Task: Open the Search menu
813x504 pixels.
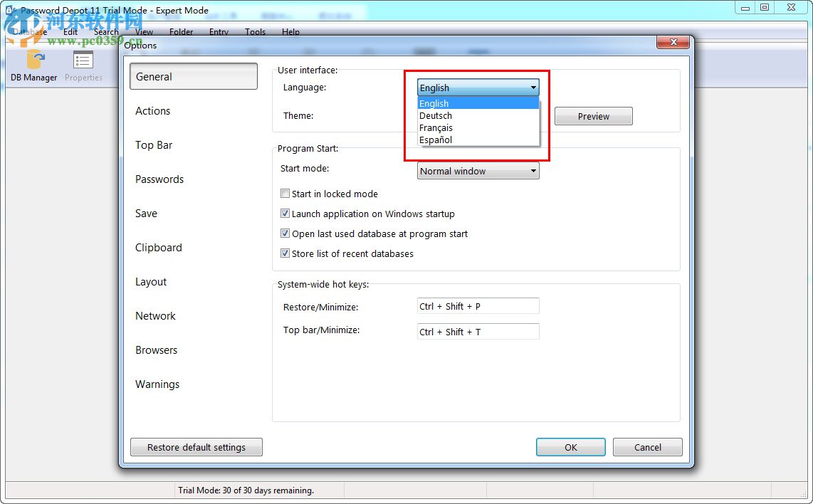Action: 106,31
